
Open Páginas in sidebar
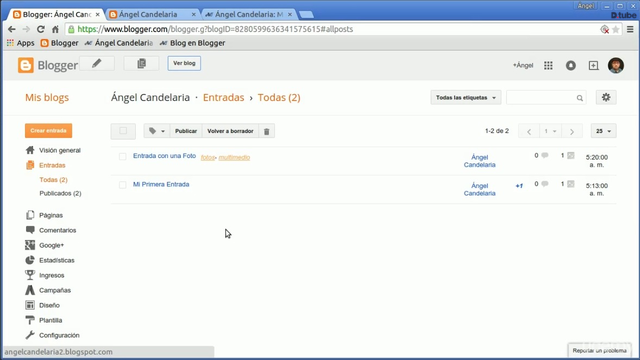tap(44, 215)
